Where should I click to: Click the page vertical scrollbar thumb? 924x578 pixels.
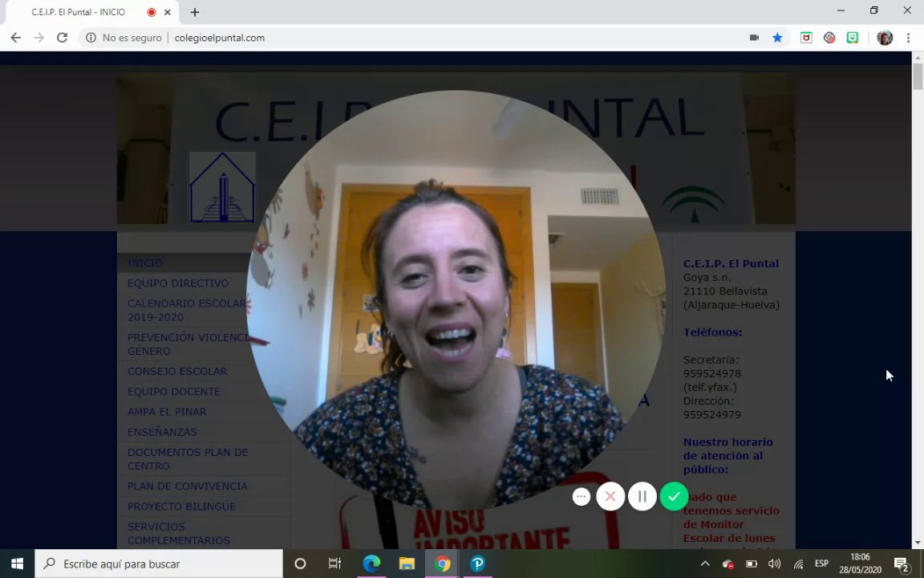[x=918, y=77]
